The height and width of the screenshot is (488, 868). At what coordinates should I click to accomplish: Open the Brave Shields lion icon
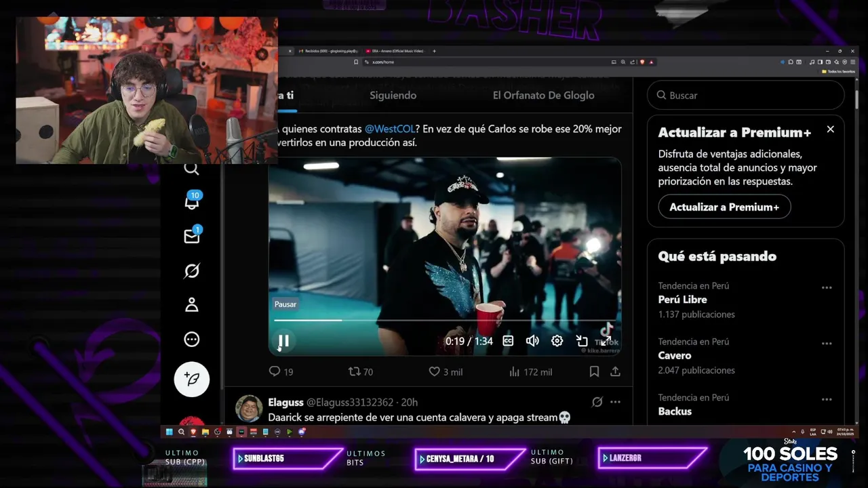tap(642, 62)
